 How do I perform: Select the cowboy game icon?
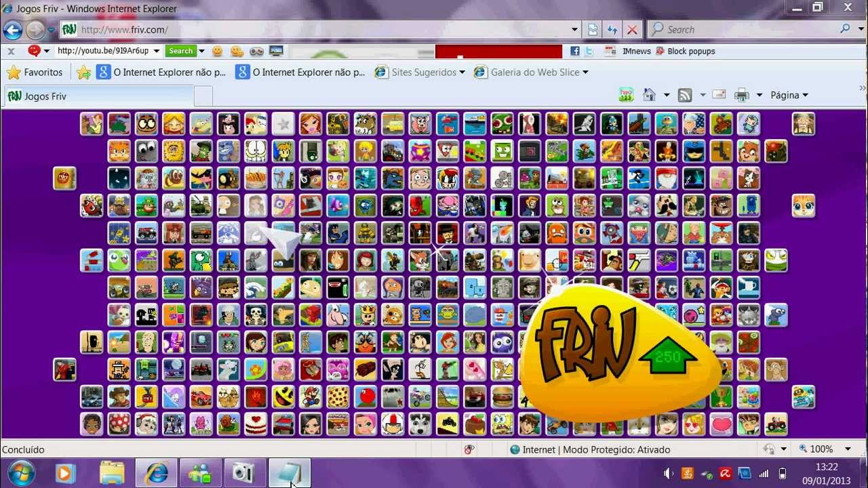tap(119, 396)
